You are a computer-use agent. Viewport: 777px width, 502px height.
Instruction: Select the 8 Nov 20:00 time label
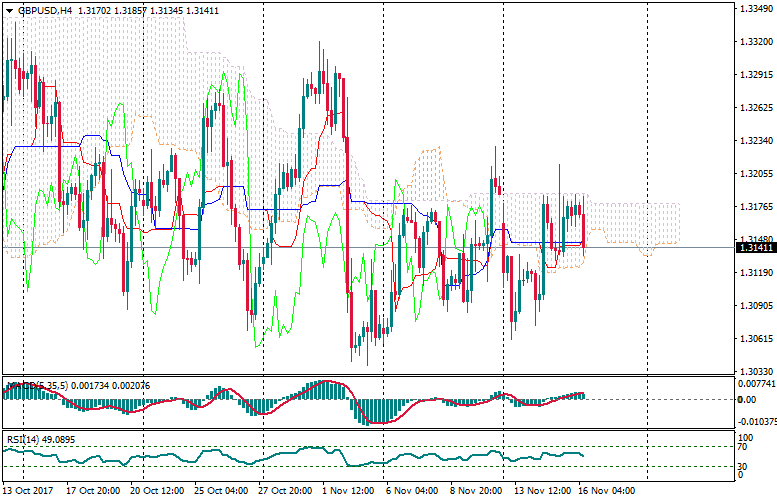477,491
